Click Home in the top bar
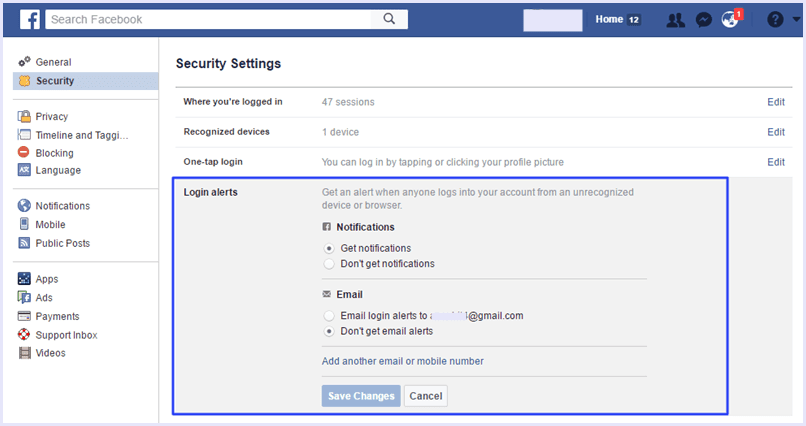Viewport: 806px width, 426px height. tap(609, 19)
